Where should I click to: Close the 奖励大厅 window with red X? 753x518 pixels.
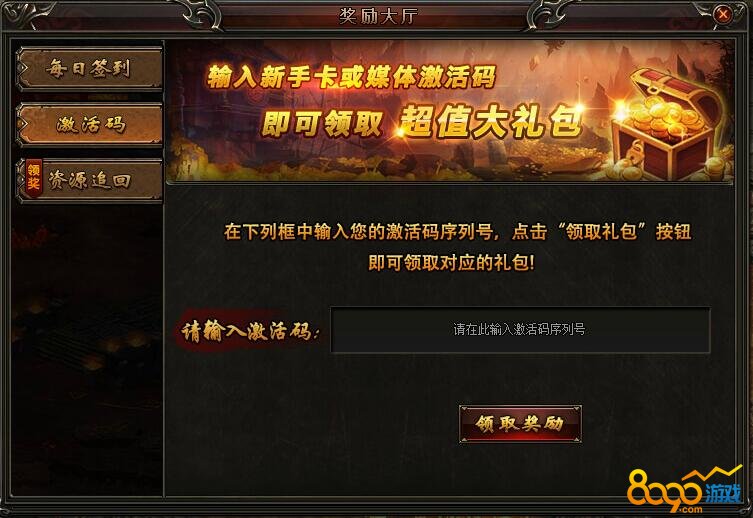point(723,15)
